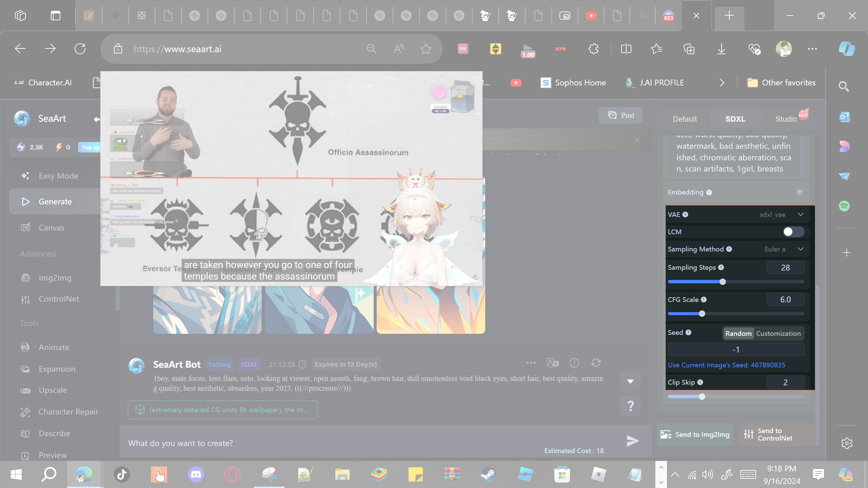Screen dimensions: 868x488
Task: Click the message info icon
Action: coord(574,363)
